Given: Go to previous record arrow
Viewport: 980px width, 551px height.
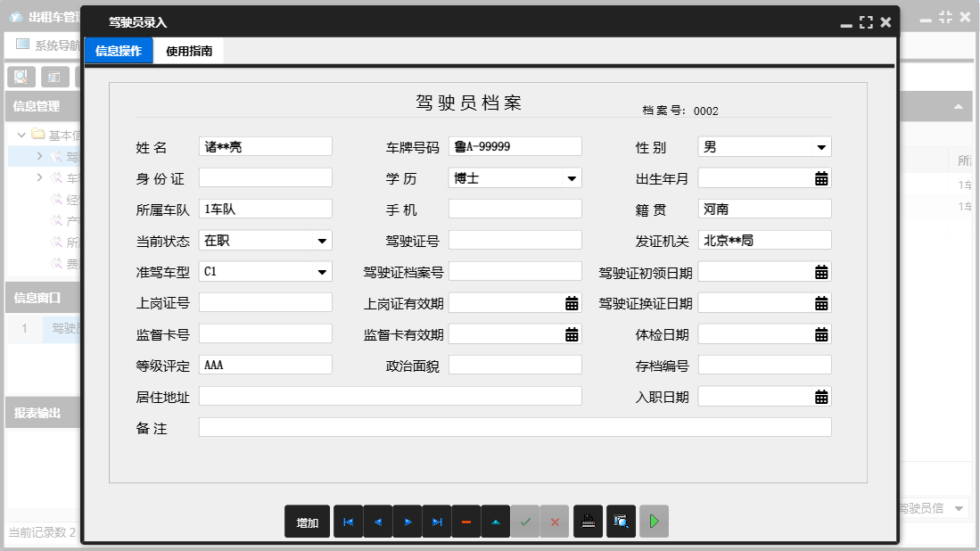Looking at the screenshot, I should [x=377, y=522].
